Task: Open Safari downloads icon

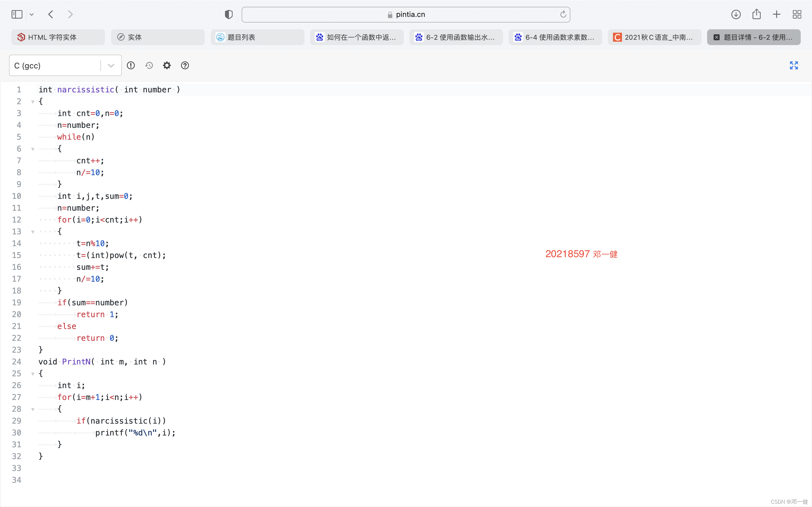Action: point(736,14)
